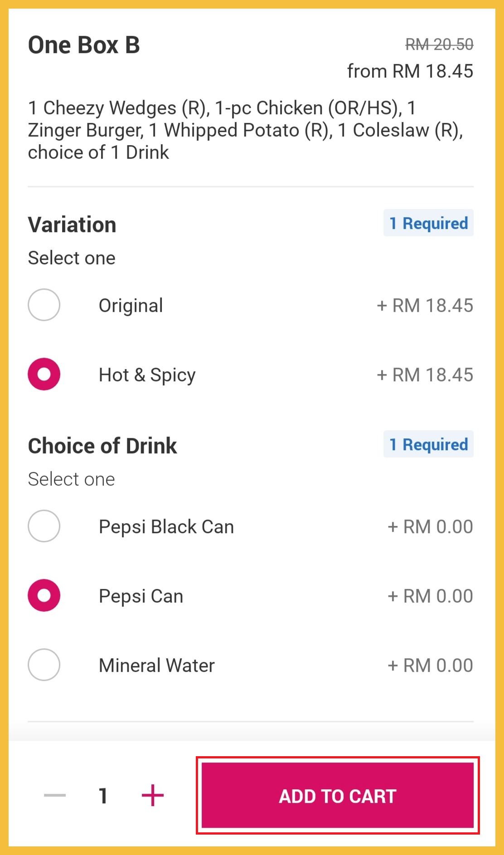The height and width of the screenshot is (855, 504).
Task: Choose Pepsi Black Can radio button
Action: click(44, 526)
